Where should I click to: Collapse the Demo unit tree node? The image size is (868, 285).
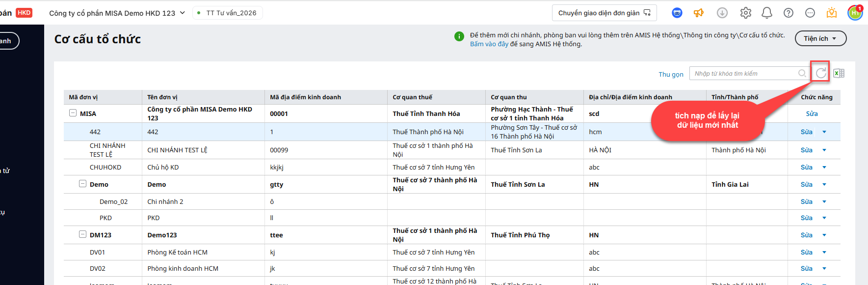82,184
